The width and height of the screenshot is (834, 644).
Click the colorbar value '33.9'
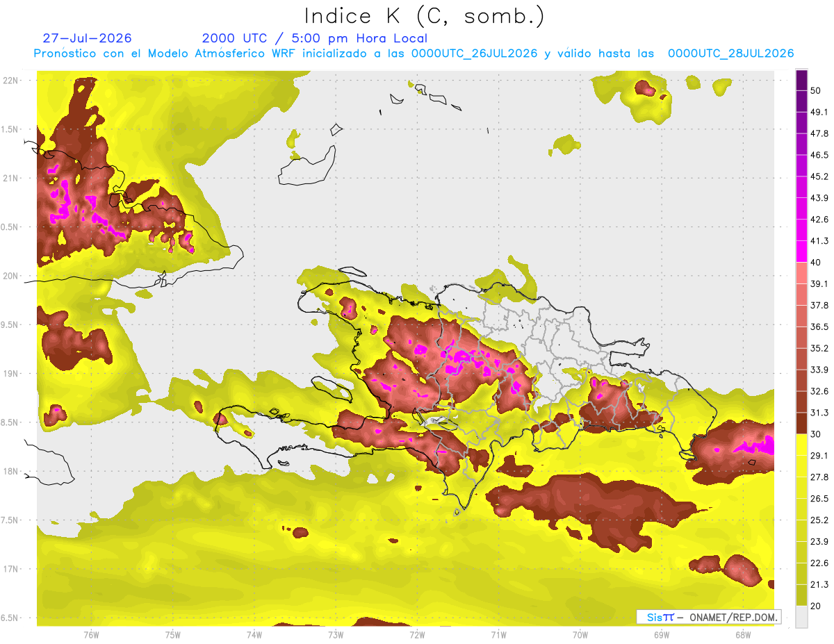click(819, 370)
